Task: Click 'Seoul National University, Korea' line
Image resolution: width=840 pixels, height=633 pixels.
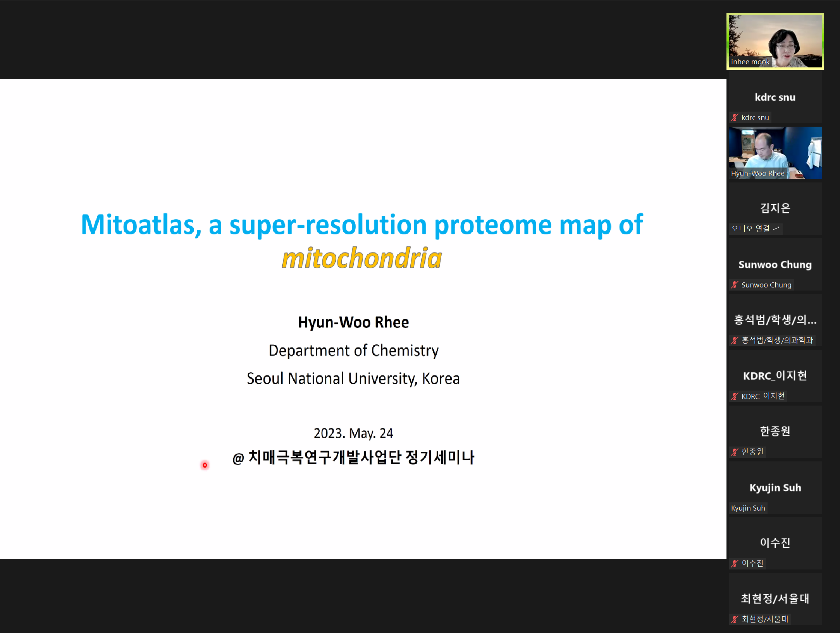Action: 353,378
